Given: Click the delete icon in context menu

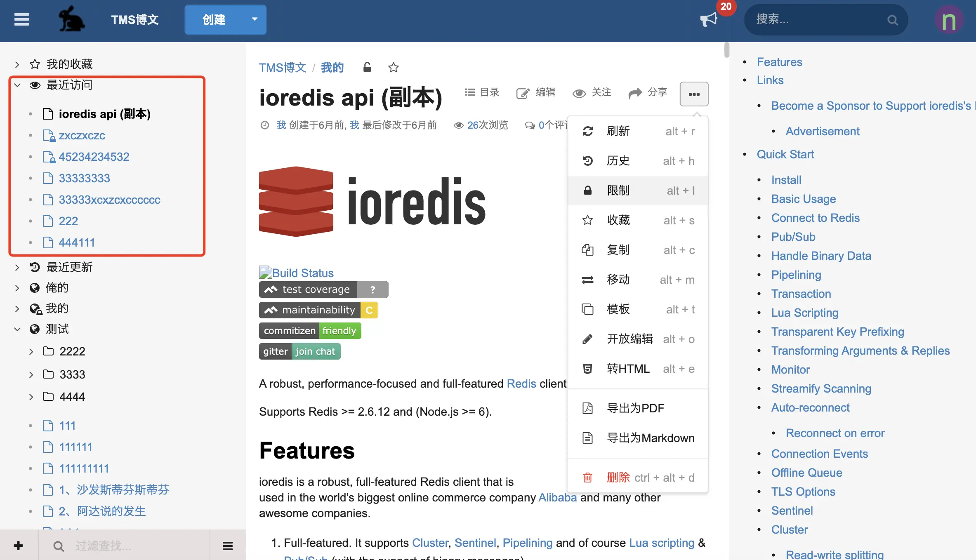Looking at the screenshot, I should click(588, 478).
